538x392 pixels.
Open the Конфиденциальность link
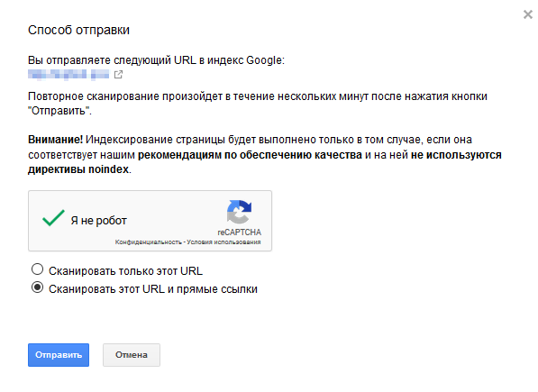coord(148,242)
